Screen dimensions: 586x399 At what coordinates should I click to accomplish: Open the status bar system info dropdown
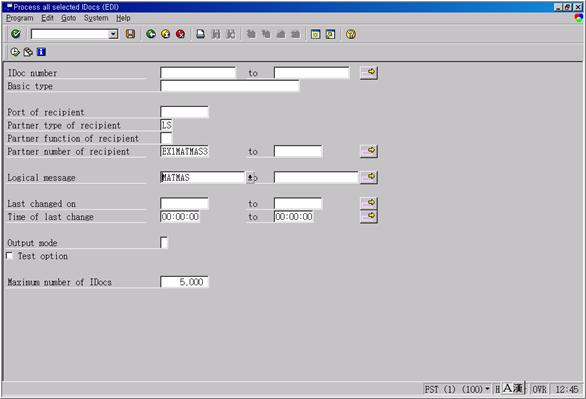[x=487, y=389]
